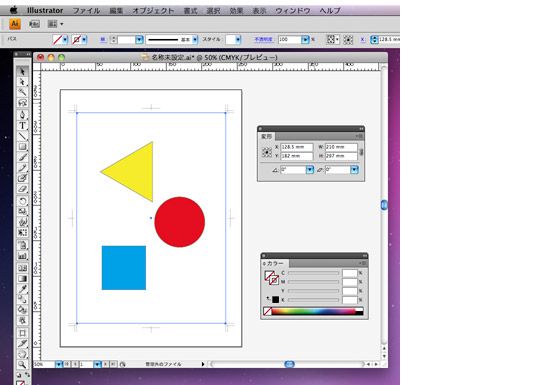Open the ファイル (File) menu
Image resolution: width=550 pixels, height=385 pixels.
[x=86, y=11]
